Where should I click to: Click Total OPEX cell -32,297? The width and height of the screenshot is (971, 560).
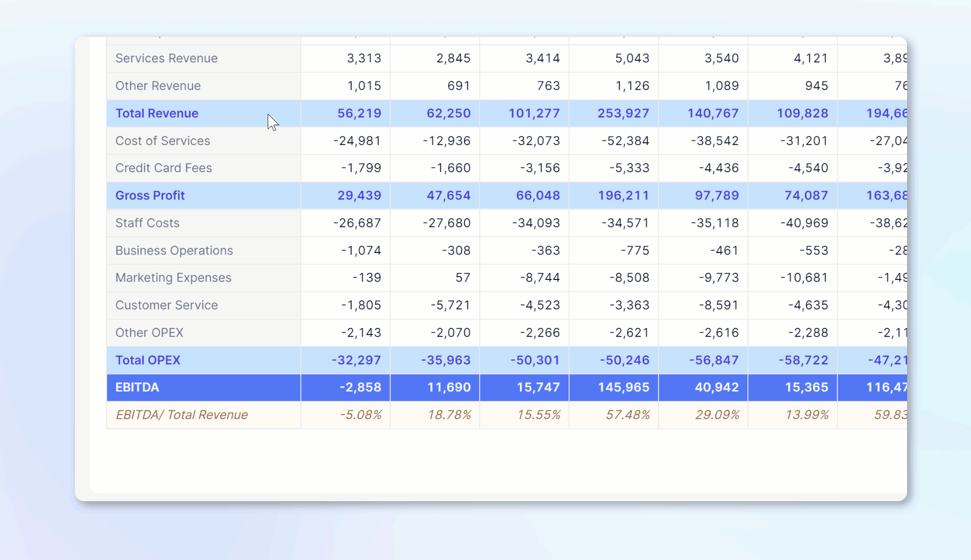click(346, 360)
